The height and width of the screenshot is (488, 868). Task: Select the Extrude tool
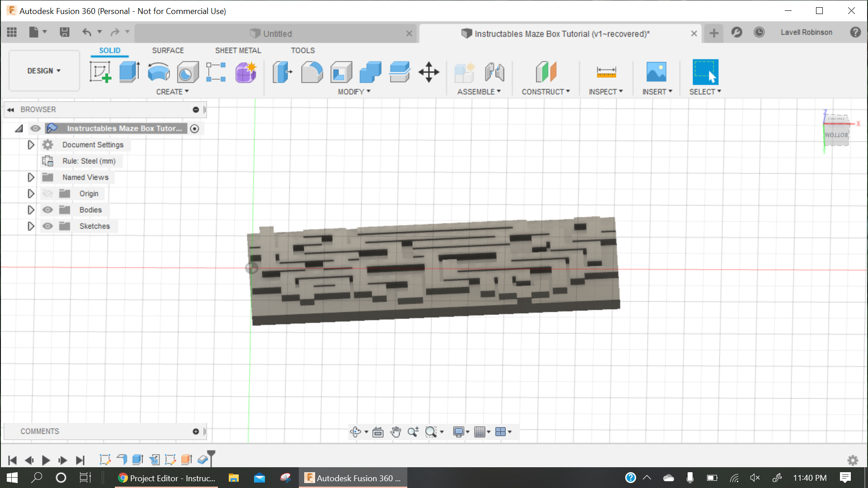pos(130,72)
